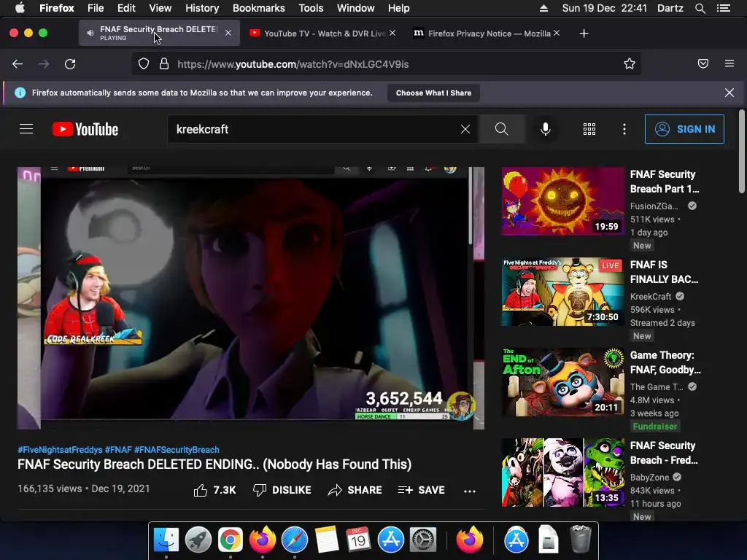The image size is (747, 560).
Task: Like the video with thumbs up
Action: click(214, 490)
